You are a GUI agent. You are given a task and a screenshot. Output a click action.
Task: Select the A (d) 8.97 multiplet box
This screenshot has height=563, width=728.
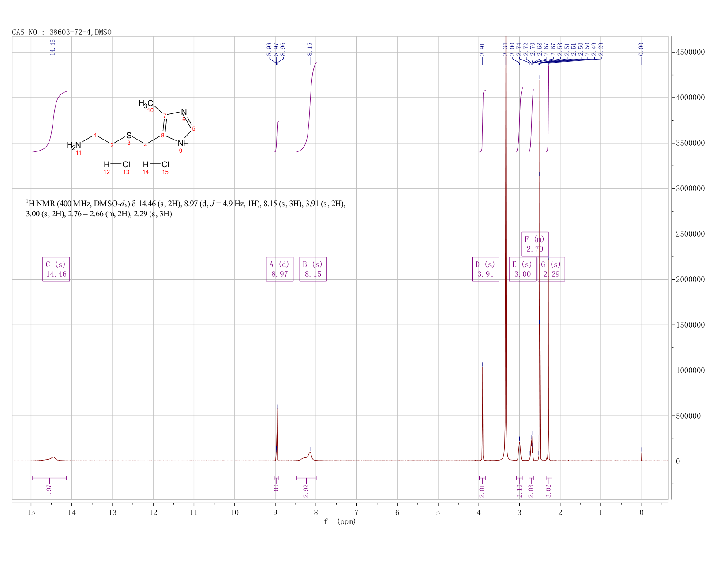click(x=280, y=269)
